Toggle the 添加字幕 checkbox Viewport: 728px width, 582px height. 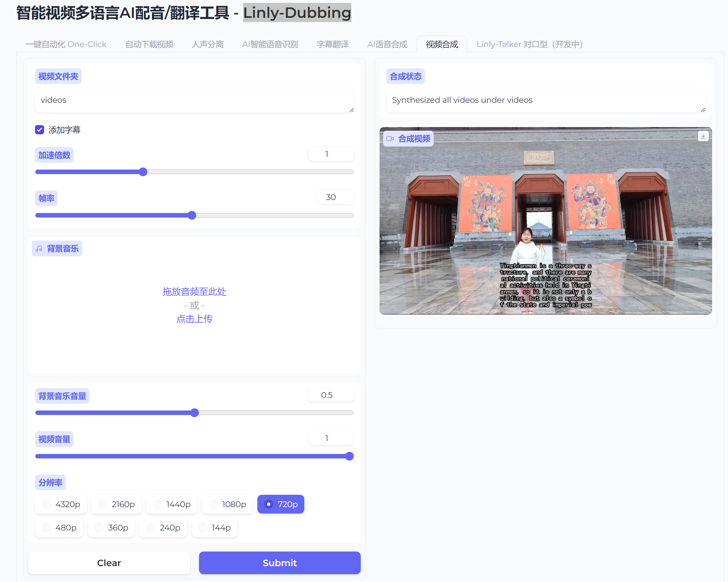coord(40,130)
